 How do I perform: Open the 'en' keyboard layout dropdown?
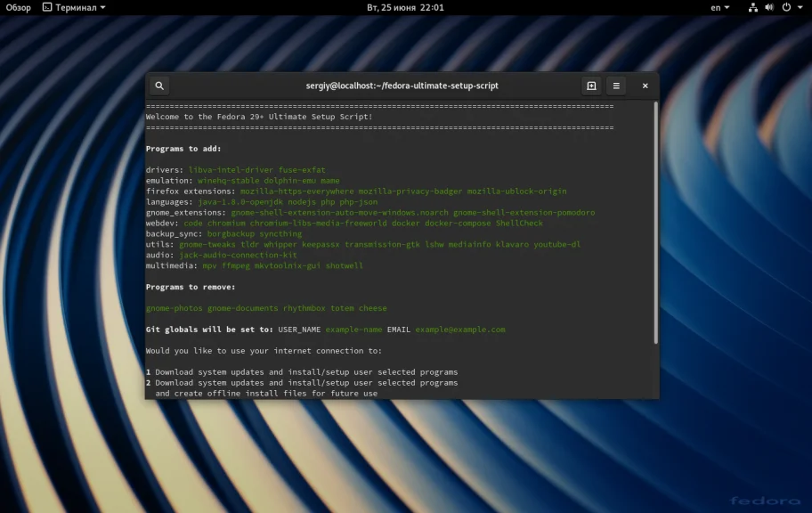(719, 7)
